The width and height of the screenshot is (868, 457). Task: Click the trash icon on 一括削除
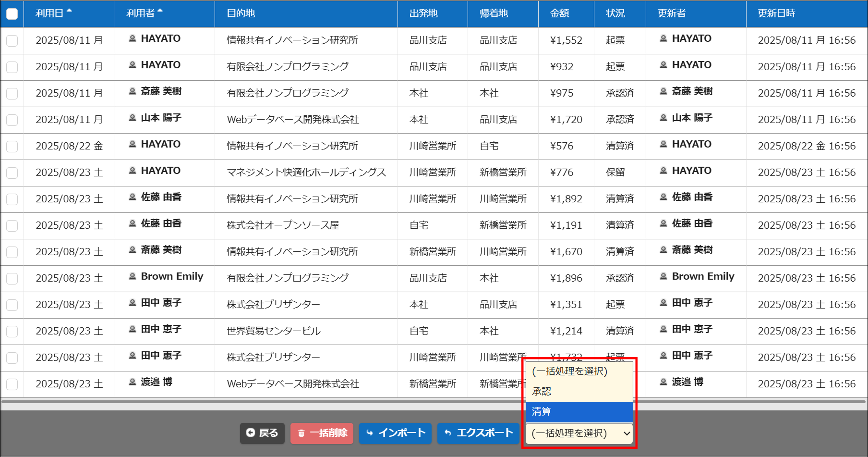point(301,433)
